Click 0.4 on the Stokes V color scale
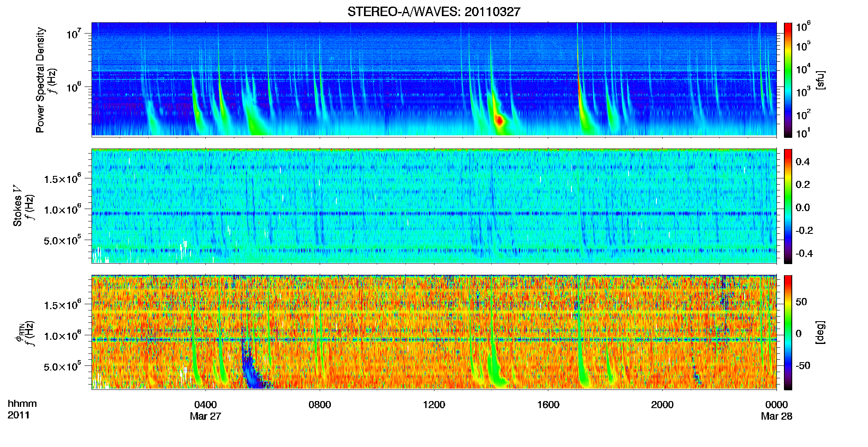Viewport: 868px width, 447px height. pos(803,162)
